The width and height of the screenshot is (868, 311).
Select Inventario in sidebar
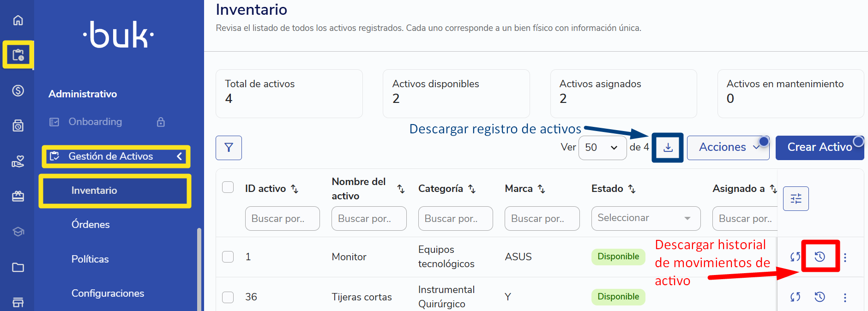coord(115,191)
